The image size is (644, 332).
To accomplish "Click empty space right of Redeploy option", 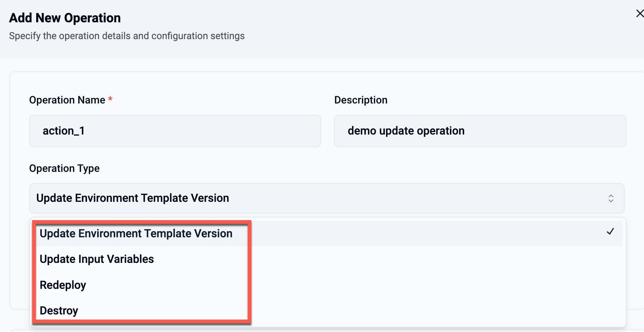I will 402,285.
